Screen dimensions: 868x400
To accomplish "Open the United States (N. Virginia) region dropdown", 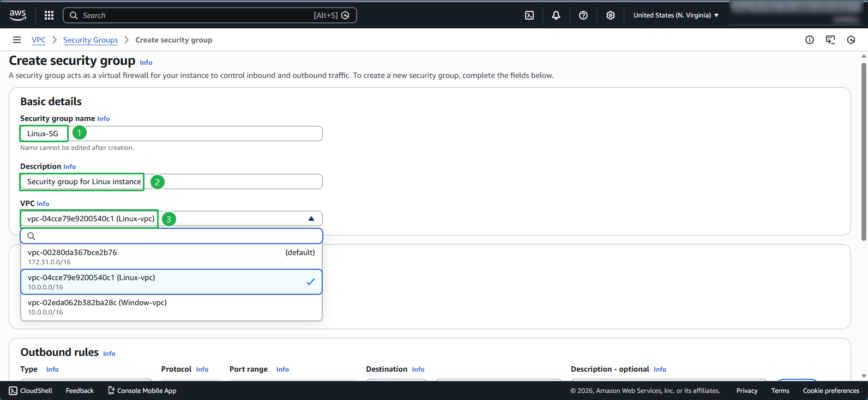I will 676,15.
